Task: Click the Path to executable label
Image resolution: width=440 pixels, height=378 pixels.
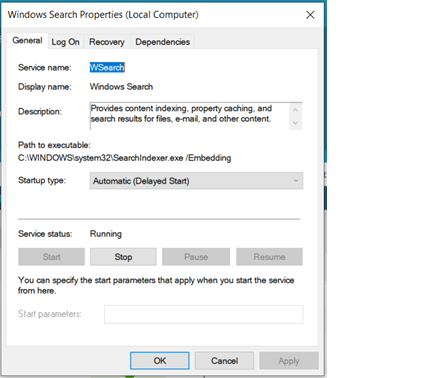Action: point(54,145)
